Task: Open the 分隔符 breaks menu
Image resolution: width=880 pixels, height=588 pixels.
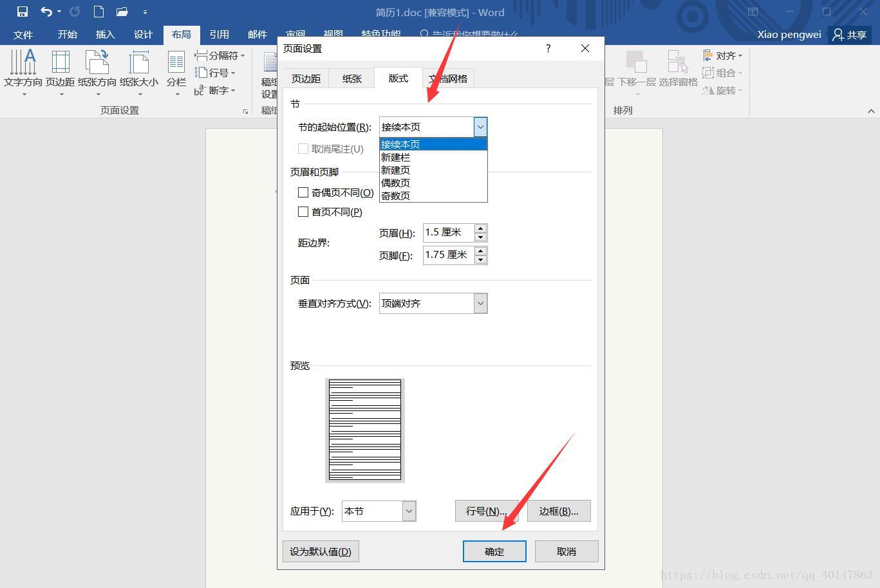Action: [220, 56]
